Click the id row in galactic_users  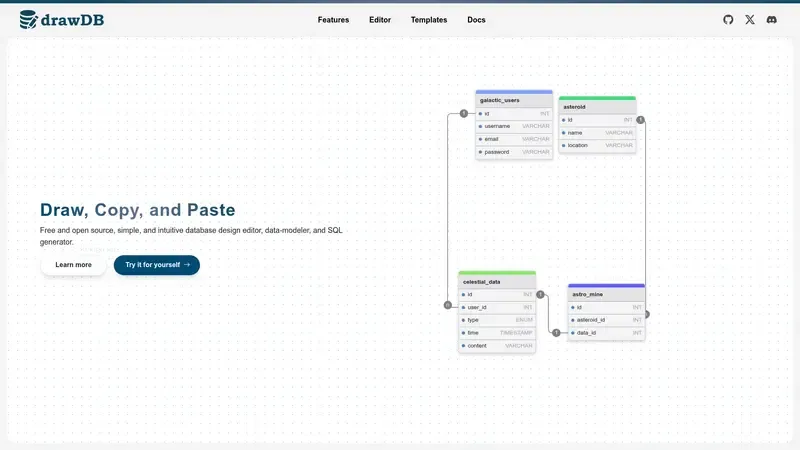click(514, 113)
